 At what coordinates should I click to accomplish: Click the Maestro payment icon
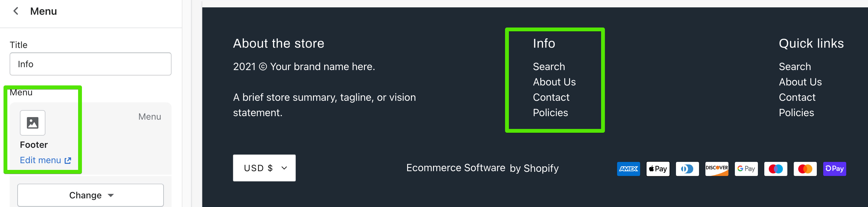[x=776, y=169]
